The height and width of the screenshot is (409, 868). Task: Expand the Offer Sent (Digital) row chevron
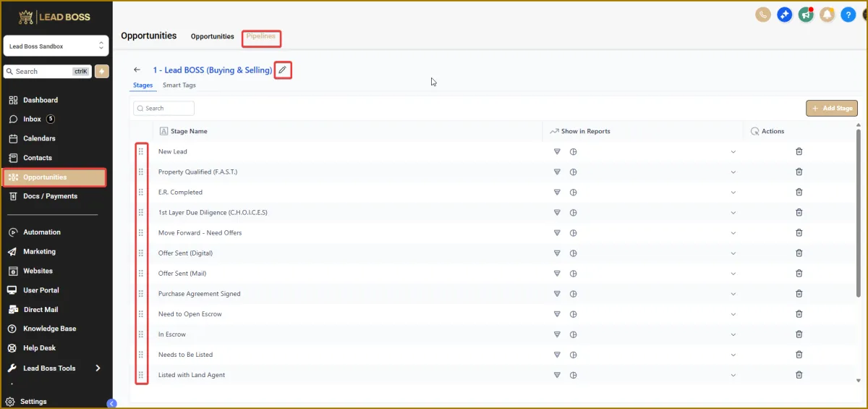[733, 253]
